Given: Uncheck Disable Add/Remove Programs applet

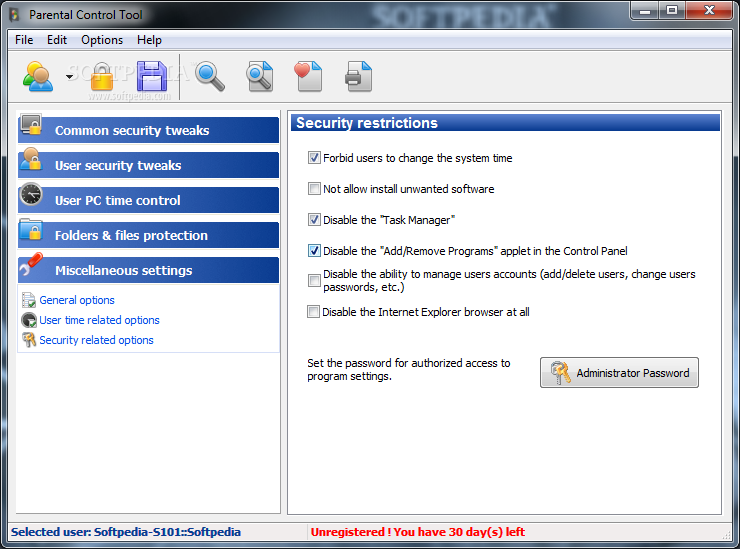Looking at the screenshot, I should (314, 251).
